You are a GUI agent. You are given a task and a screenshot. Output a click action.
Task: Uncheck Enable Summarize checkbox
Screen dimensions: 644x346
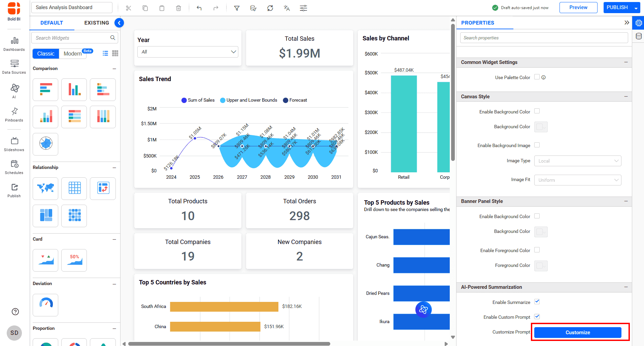[x=537, y=302]
